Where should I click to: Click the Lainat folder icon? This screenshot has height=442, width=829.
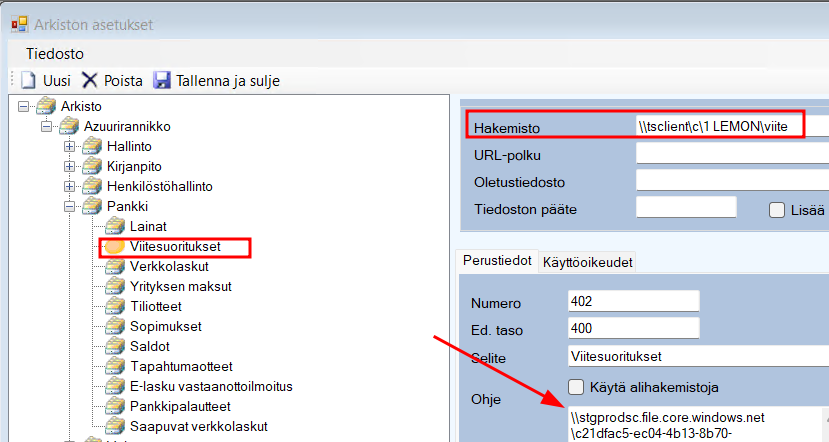point(116,226)
